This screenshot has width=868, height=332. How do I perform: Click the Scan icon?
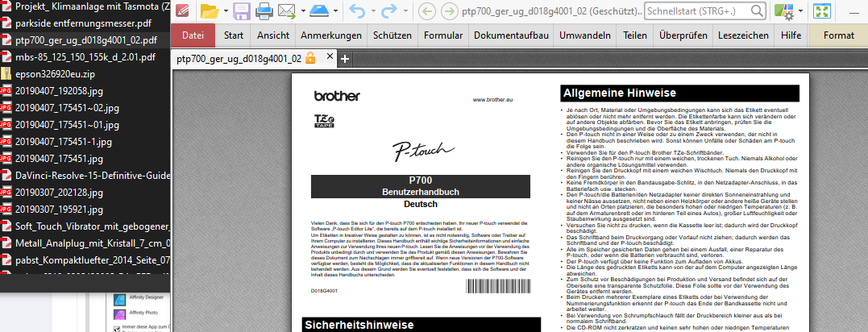coord(319,10)
